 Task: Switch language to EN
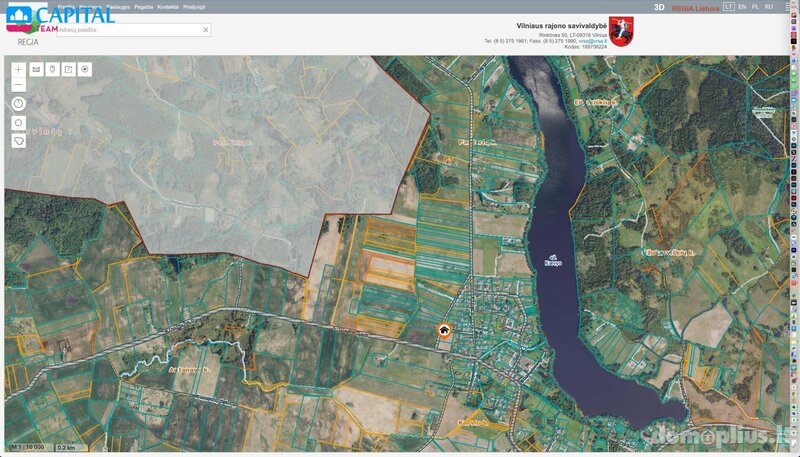[742, 7]
